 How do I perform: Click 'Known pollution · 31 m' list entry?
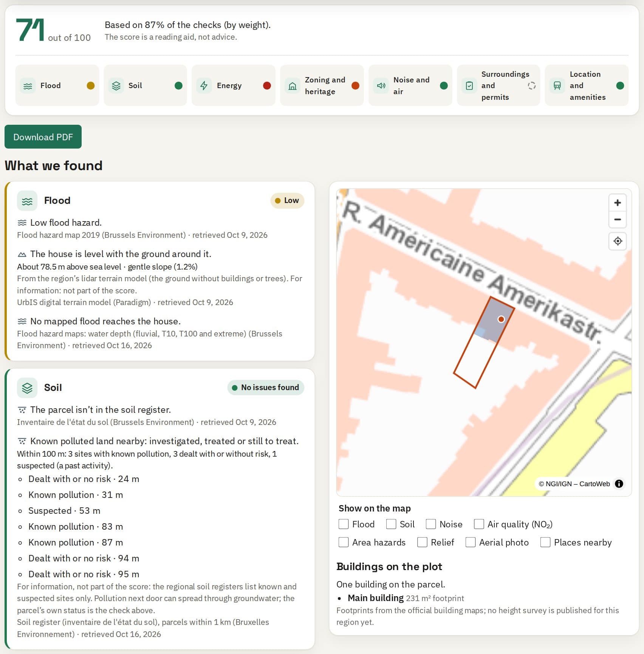point(76,495)
